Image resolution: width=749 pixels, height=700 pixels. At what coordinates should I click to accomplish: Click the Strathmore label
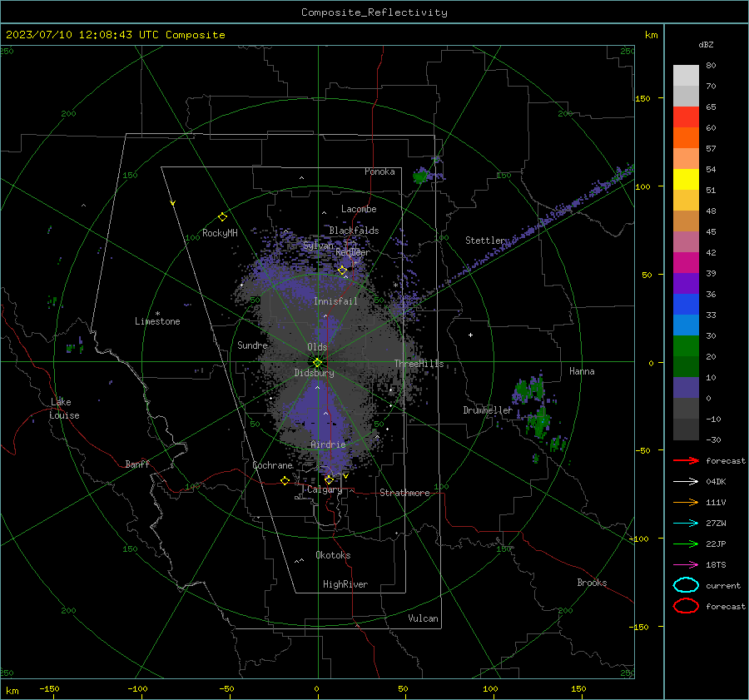coord(404,493)
